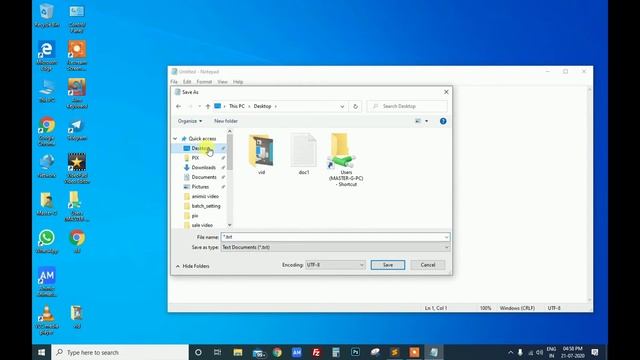Open the notification center icon
Screen dimensions: 640x360
[x=595, y=352]
